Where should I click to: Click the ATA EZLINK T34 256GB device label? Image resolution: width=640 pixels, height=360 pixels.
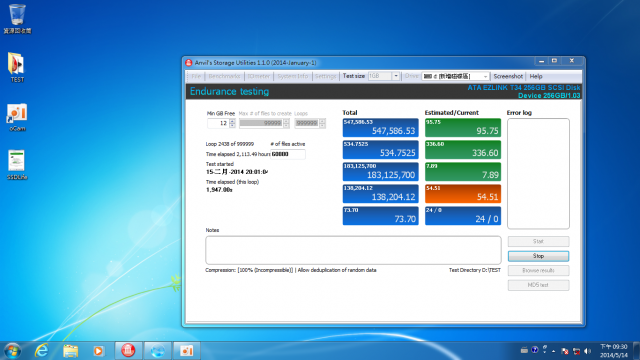524,88
